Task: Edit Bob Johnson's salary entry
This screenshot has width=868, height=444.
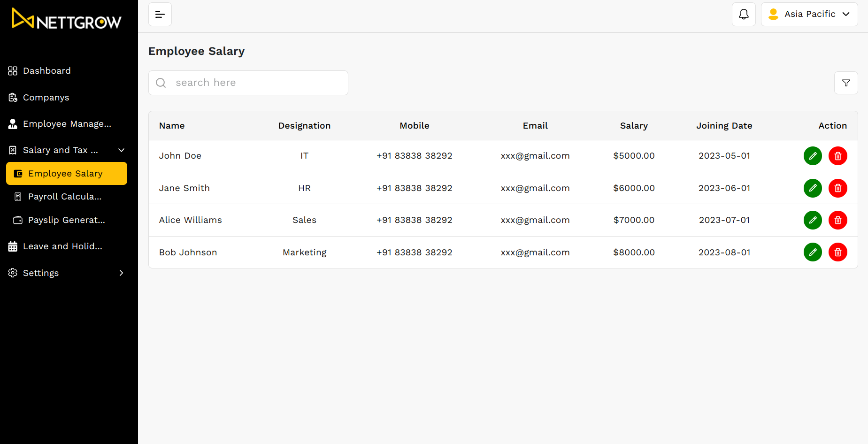Action: click(x=813, y=253)
